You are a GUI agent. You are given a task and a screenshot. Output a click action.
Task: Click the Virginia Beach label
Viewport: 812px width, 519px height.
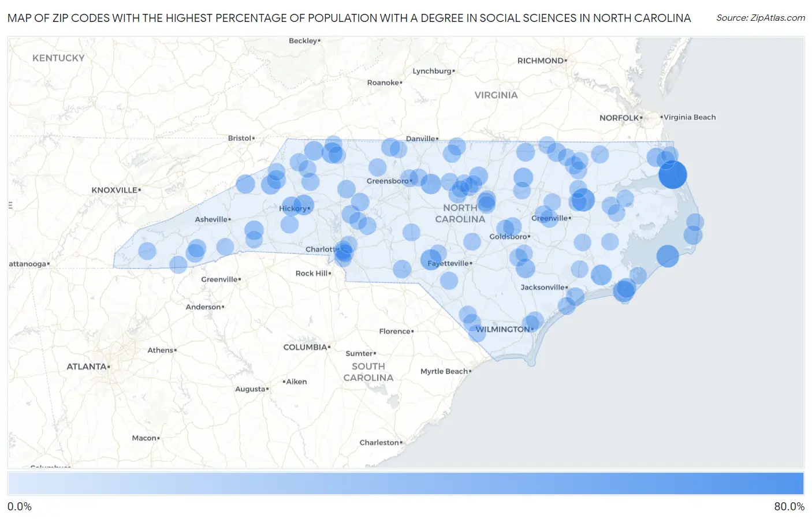(690, 117)
